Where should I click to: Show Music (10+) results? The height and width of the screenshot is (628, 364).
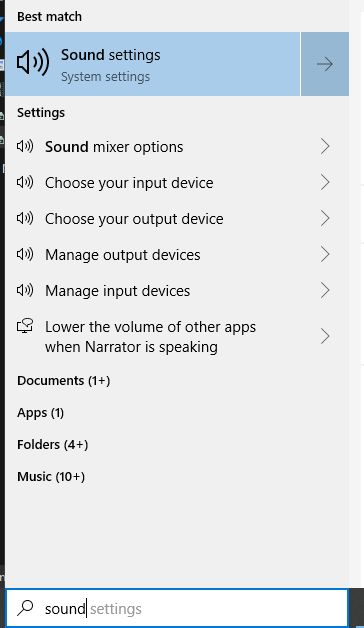pyautogui.click(x=51, y=477)
